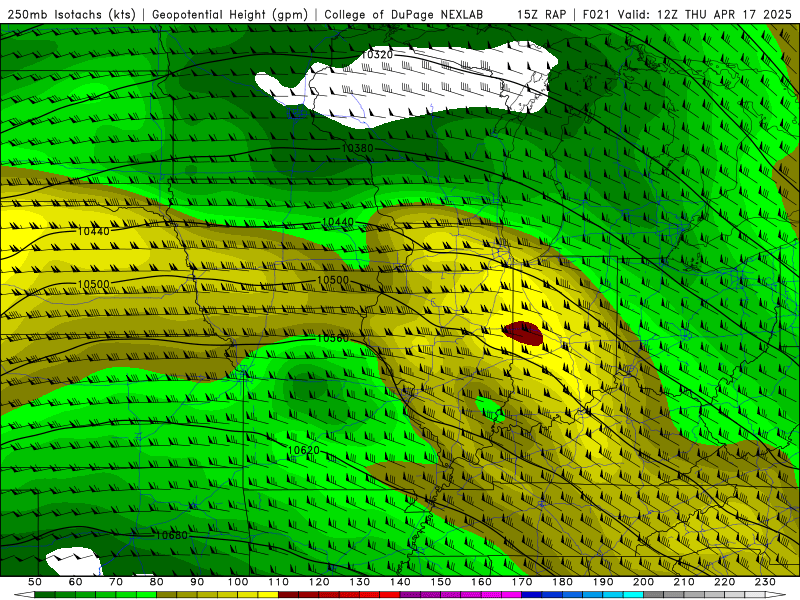Screen dimensions: 800x600
Task: Select the 10500 contour label in the map center
Action: (x=333, y=280)
